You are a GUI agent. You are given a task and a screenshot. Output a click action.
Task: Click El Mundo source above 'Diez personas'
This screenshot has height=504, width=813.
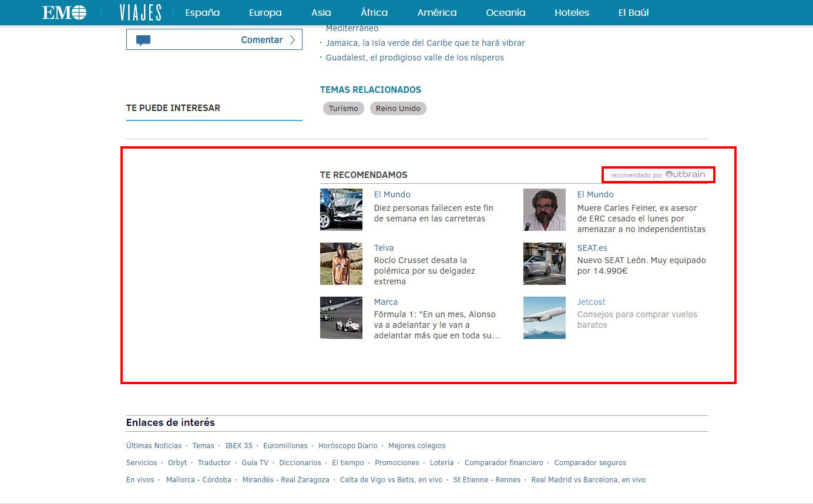pyautogui.click(x=392, y=194)
